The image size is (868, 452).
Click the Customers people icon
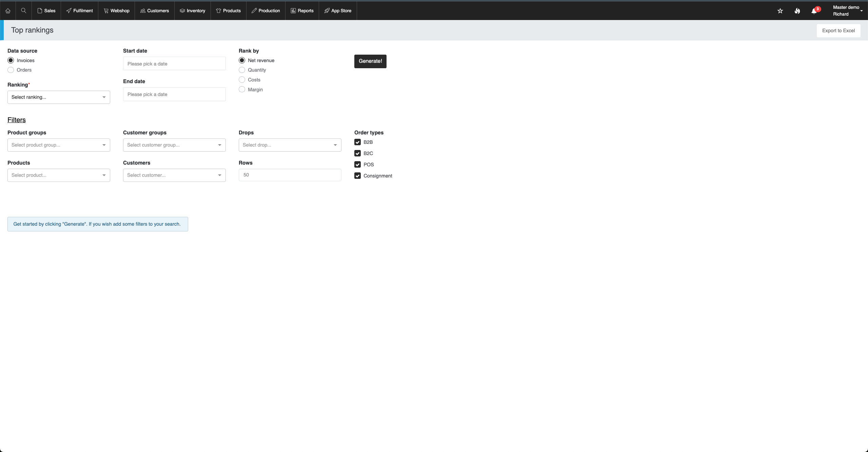[x=143, y=11]
